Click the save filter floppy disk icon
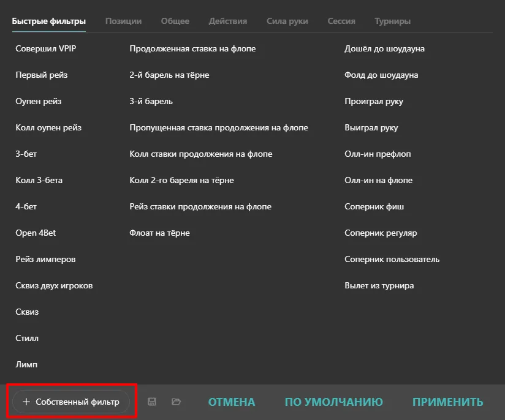 click(x=153, y=402)
